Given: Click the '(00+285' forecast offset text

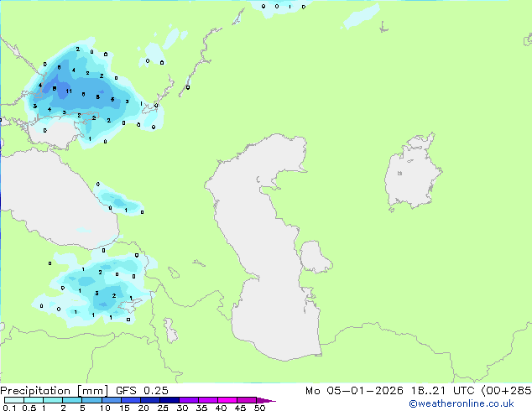Looking at the screenshot, I should [506, 391].
